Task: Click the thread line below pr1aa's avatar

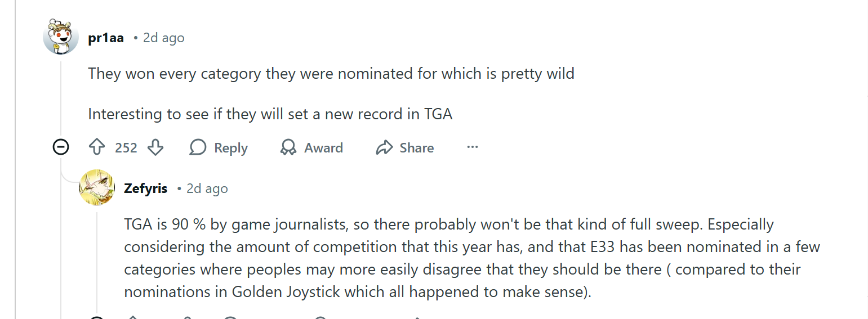Action: click(61, 96)
